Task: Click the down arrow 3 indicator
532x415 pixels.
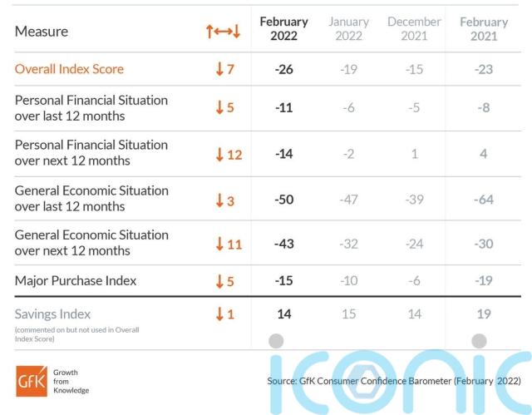Action: click(x=225, y=200)
